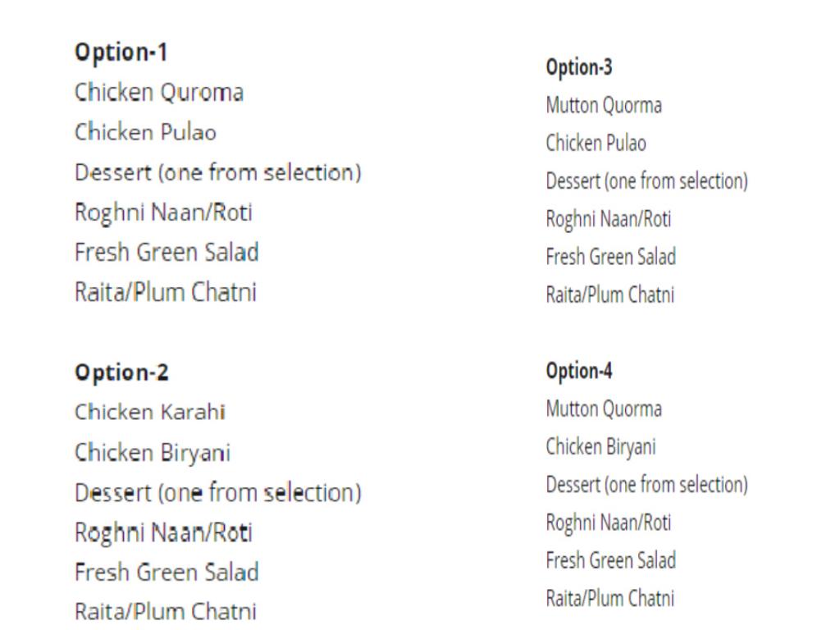
Task: Click Mutton Quorma under Option-3
Action: [604, 106]
